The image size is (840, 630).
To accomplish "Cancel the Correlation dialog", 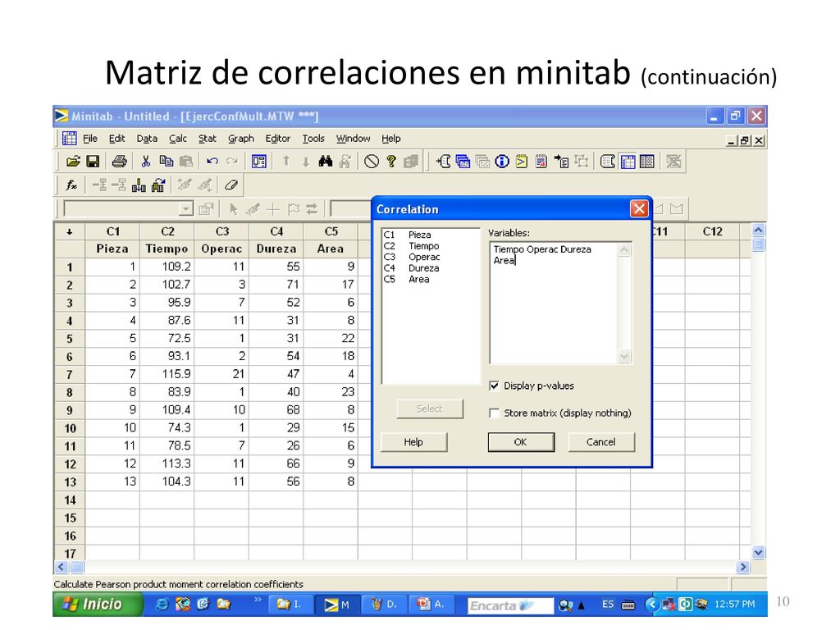I will click(601, 442).
